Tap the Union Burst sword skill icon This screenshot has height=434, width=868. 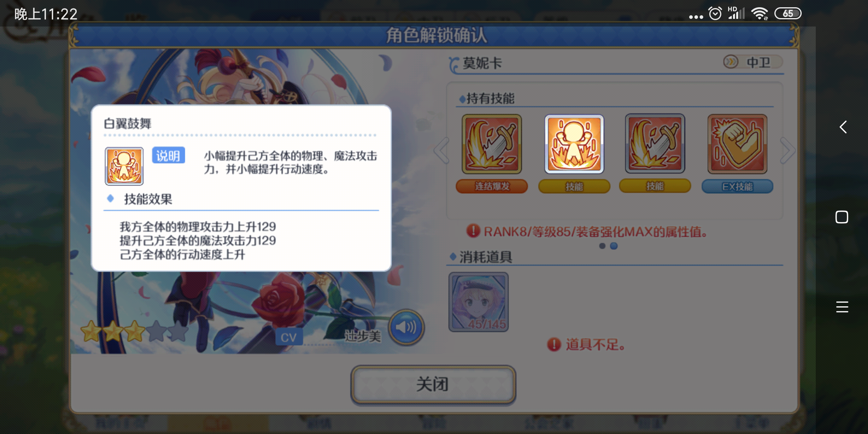click(x=491, y=144)
